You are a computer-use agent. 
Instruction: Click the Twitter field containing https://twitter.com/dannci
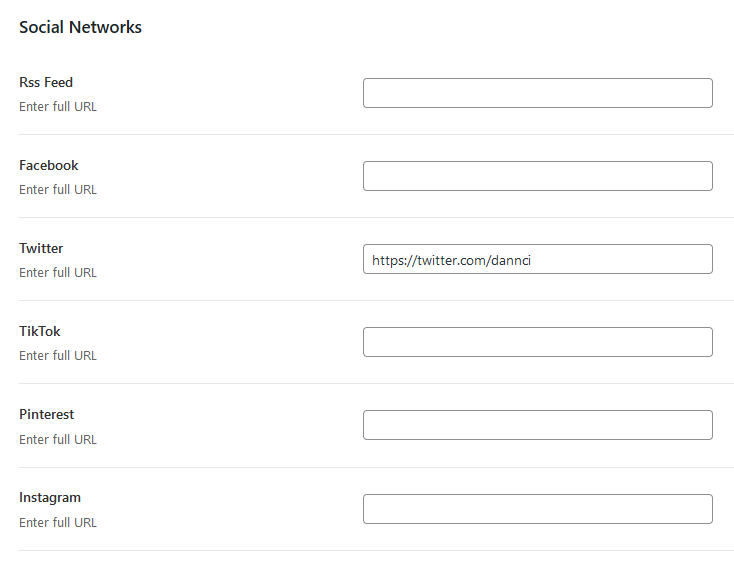(x=537, y=259)
